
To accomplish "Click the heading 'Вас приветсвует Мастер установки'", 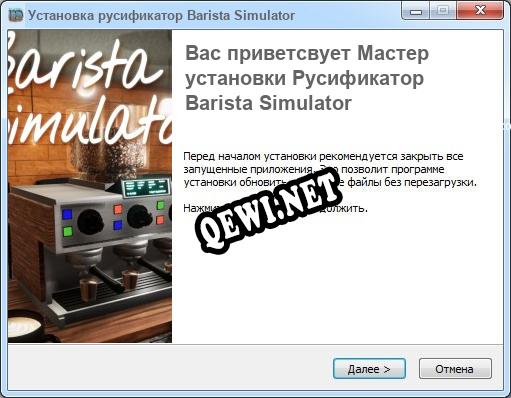I will click(307, 66).
